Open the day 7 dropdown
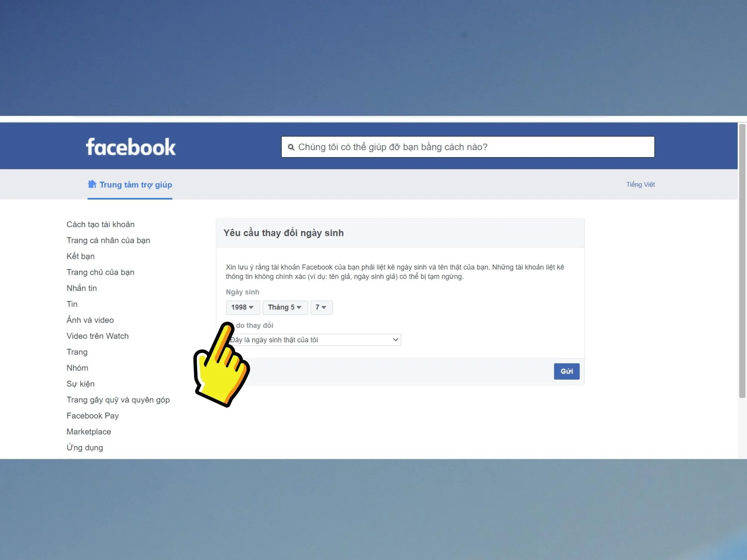Viewport: 747px width, 560px height. 321,307
